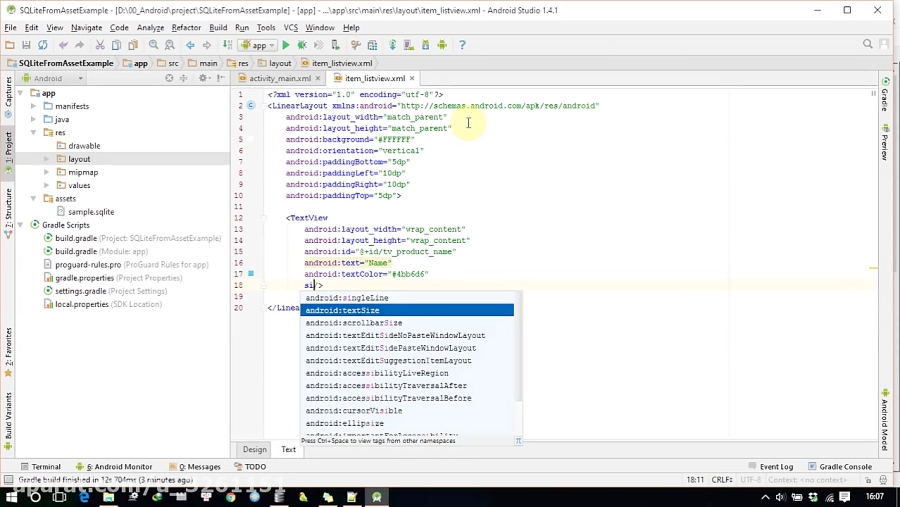Click color swatch in gutter at line 17
This screenshot has width=900, height=507.
[x=251, y=273]
